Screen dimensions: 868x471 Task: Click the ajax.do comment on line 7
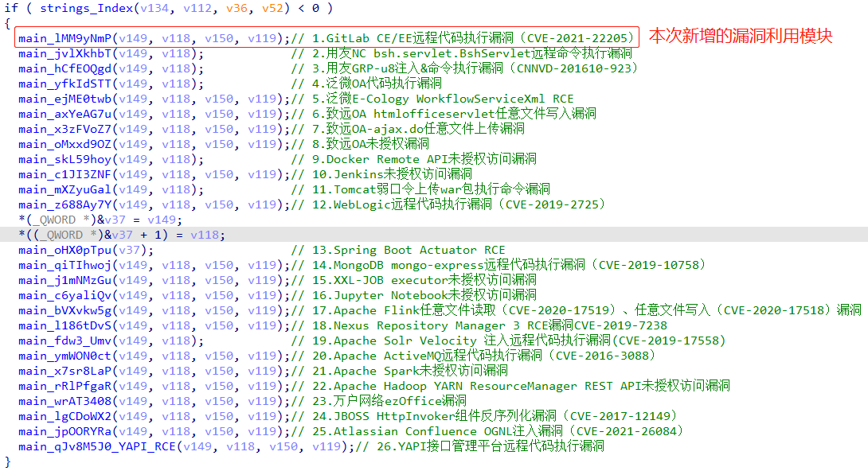408,129
